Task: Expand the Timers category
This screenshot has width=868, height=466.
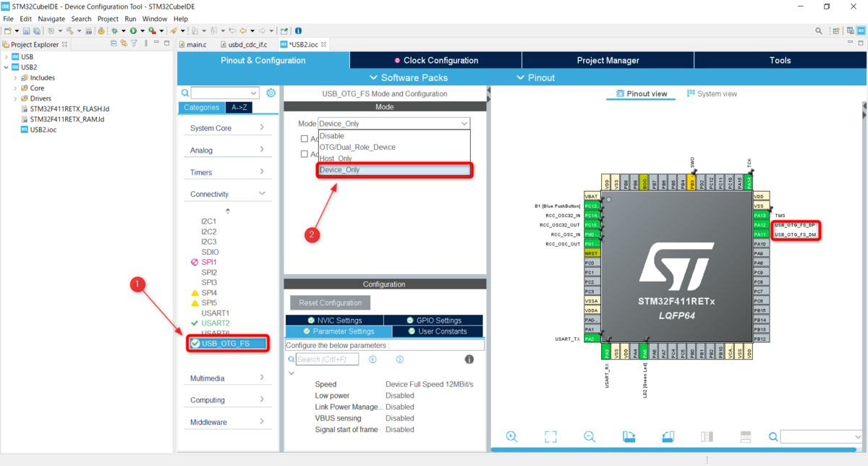Action: [x=228, y=172]
